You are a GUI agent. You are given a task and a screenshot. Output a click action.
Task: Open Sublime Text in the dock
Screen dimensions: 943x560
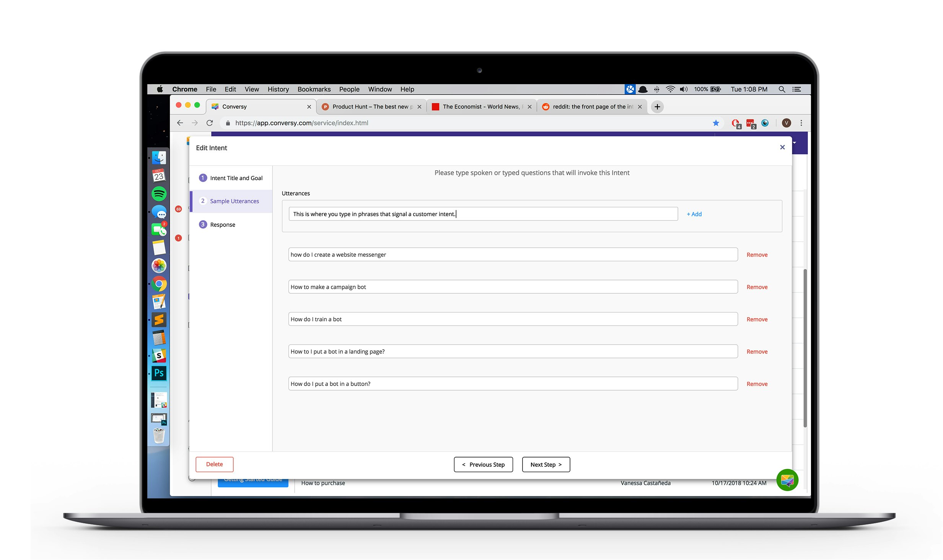[x=159, y=319]
